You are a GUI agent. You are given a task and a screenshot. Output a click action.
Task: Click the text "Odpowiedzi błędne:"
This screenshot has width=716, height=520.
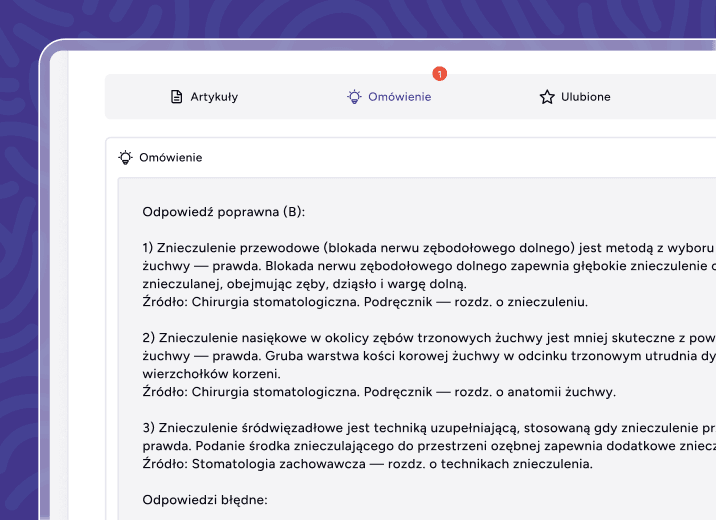(x=205, y=500)
